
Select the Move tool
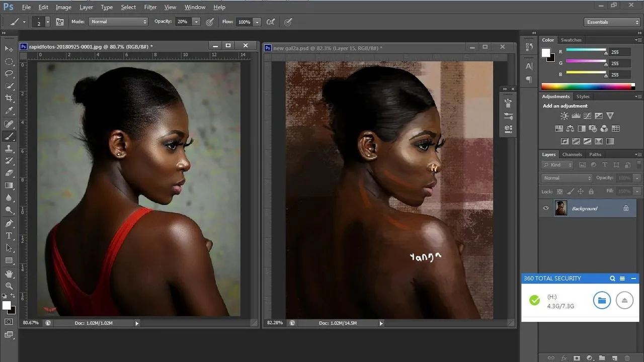point(9,49)
